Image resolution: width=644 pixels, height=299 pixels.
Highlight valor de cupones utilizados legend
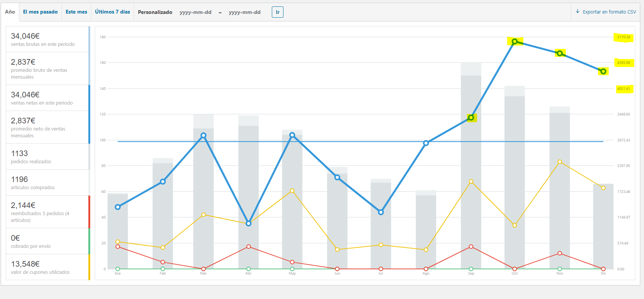[47, 267]
